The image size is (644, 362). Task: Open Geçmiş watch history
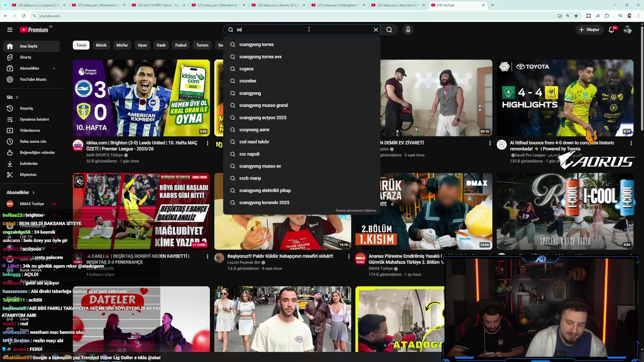click(x=31, y=108)
